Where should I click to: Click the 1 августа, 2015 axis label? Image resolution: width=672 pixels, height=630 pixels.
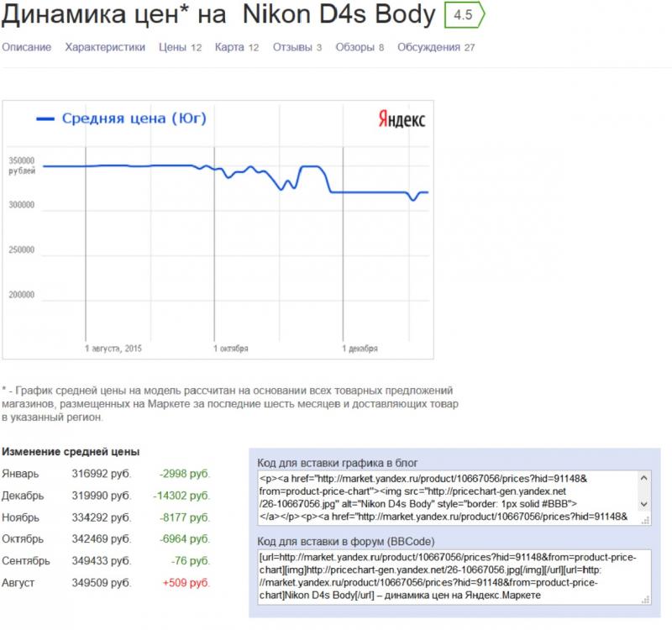(x=113, y=349)
